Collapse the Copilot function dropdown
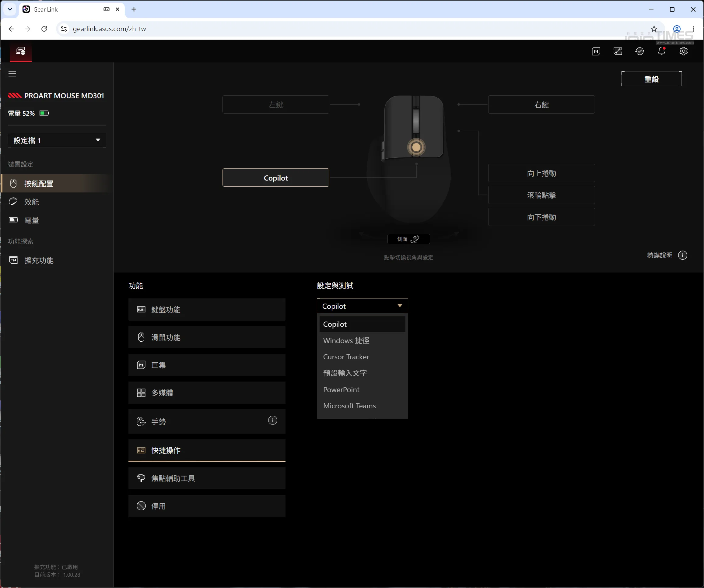The image size is (704, 588). click(x=362, y=306)
